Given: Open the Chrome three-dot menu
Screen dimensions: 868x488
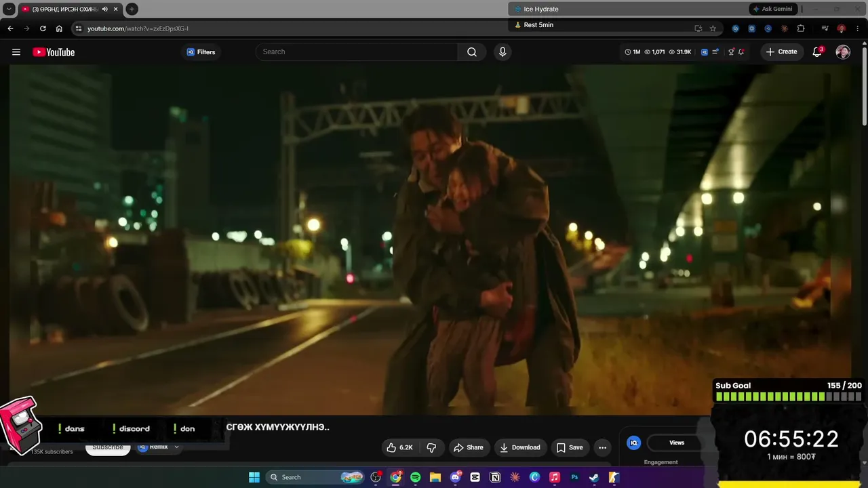Looking at the screenshot, I should pyautogui.click(x=857, y=28).
